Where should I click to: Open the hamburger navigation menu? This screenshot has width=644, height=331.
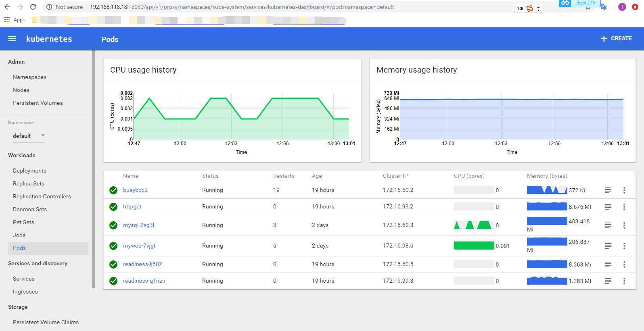[12, 39]
